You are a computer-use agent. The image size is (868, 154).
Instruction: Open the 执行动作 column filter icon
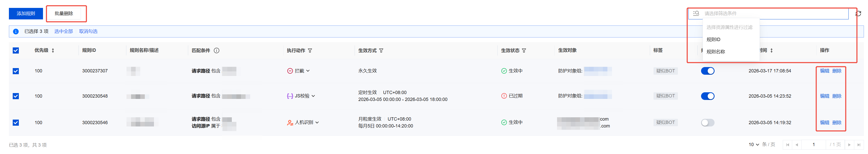tap(310, 50)
